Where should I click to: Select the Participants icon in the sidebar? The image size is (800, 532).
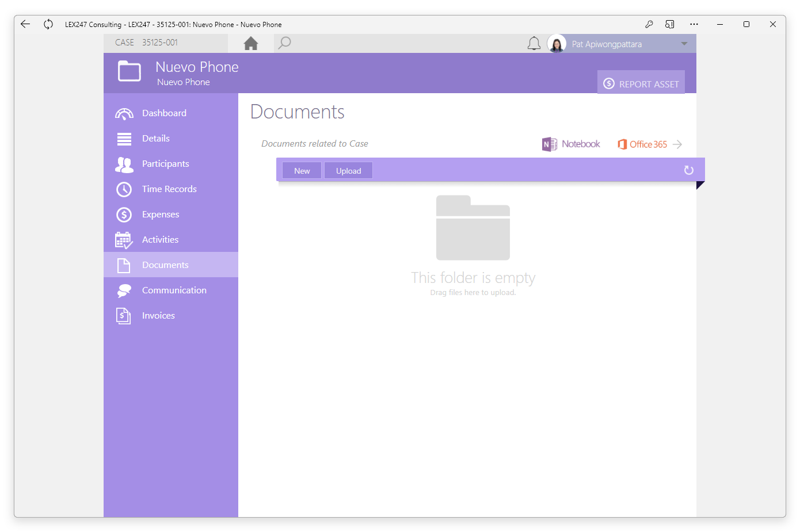pyautogui.click(x=124, y=164)
